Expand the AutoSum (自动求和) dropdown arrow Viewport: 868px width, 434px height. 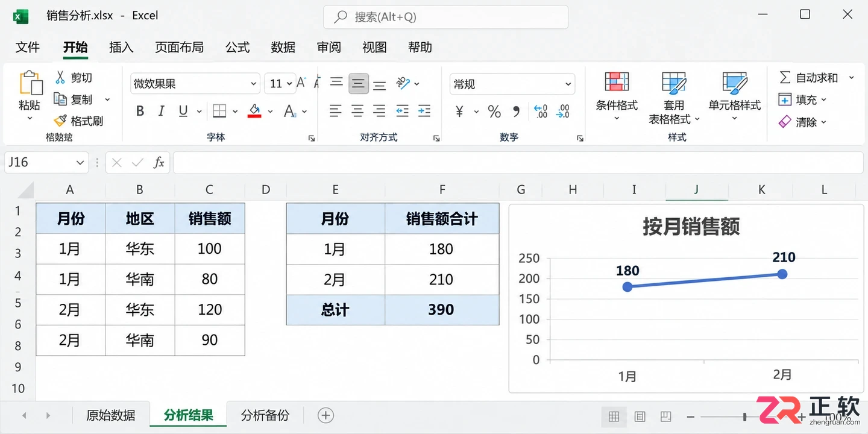(852, 77)
